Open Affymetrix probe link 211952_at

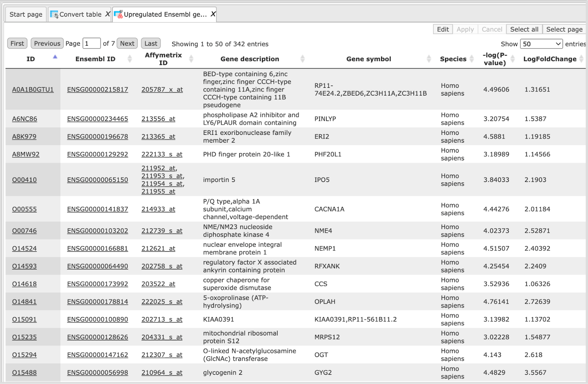(x=158, y=168)
